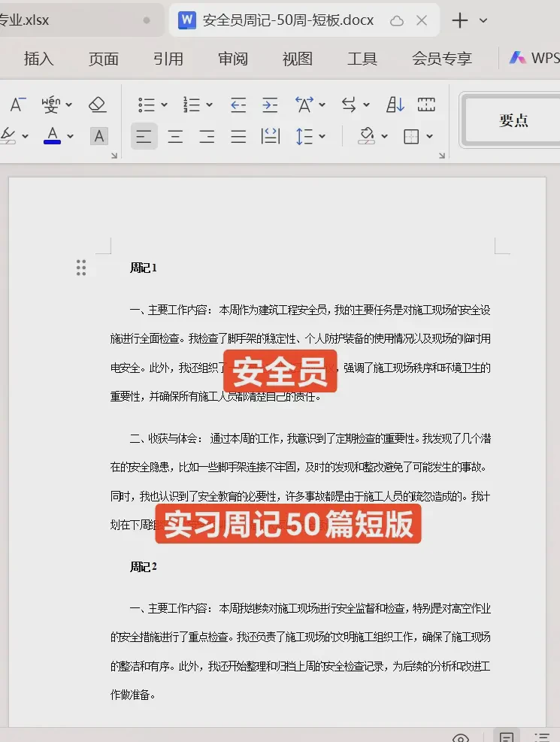Click the Chinese layout icon
560x742 pixels.
coord(304,104)
